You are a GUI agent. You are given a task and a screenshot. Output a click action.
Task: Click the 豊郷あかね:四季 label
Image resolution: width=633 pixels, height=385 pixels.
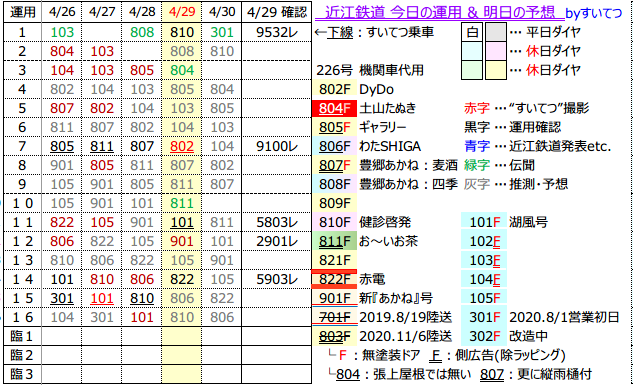[409, 184]
